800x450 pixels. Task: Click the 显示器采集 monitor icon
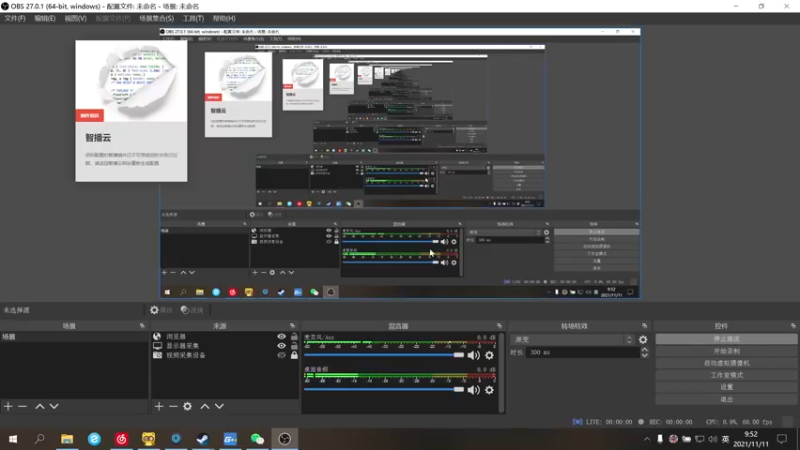(157, 345)
